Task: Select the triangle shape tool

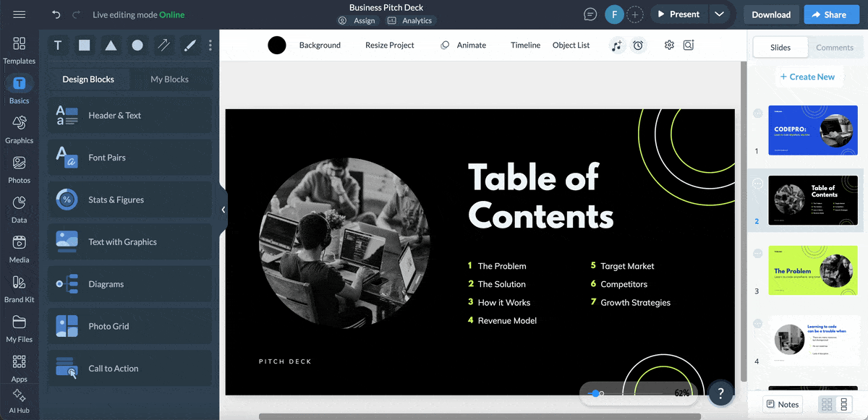Action: [111, 46]
